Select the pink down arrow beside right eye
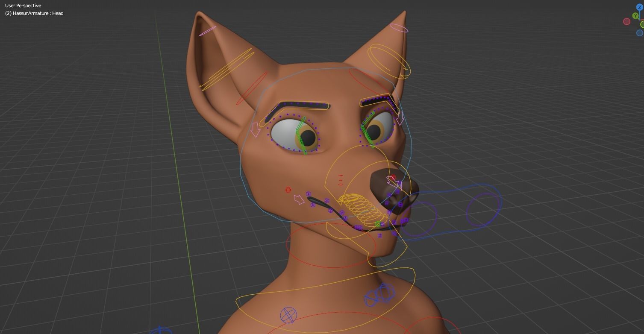Image resolution: width=644 pixels, height=334 pixels. point(400,118)
